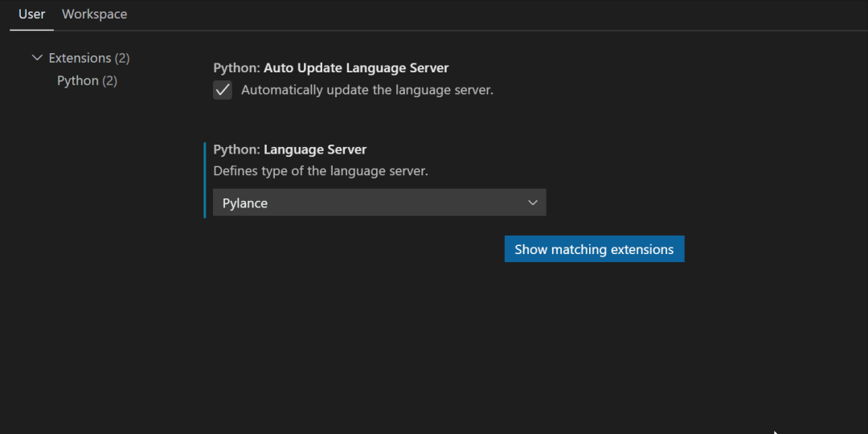Screen dimensions: 868x434
Task: Click the checkmark icon in the checkbox
Action: 223,90
